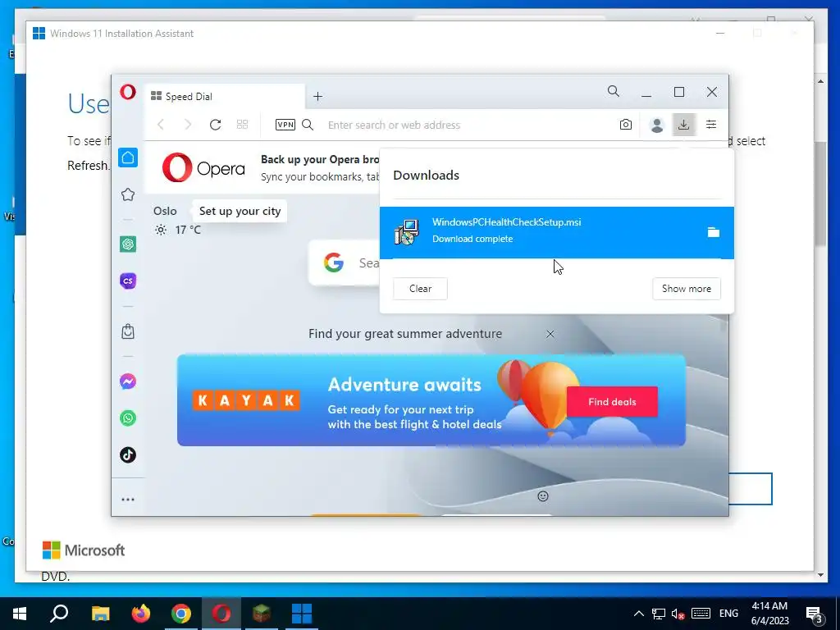Open Shopping bag icon in sidebar

(x=128, y=331)
